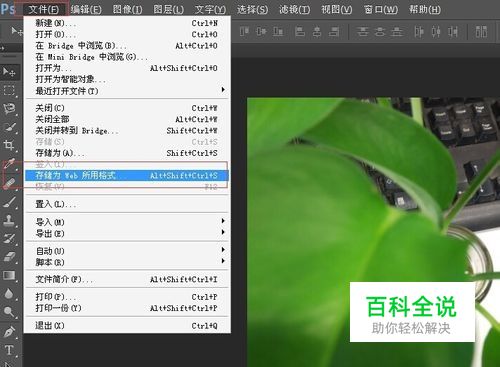The height and width of the screenshot is (367, 500).
Task: Select the Eraser tool
Action: pyautogui.click(x=9, y=257)
